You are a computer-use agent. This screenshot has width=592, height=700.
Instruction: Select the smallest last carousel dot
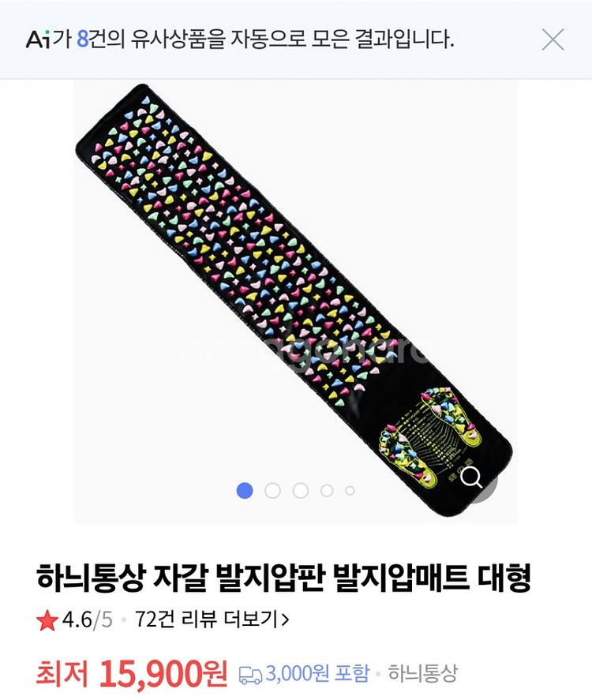pos(350,491)
